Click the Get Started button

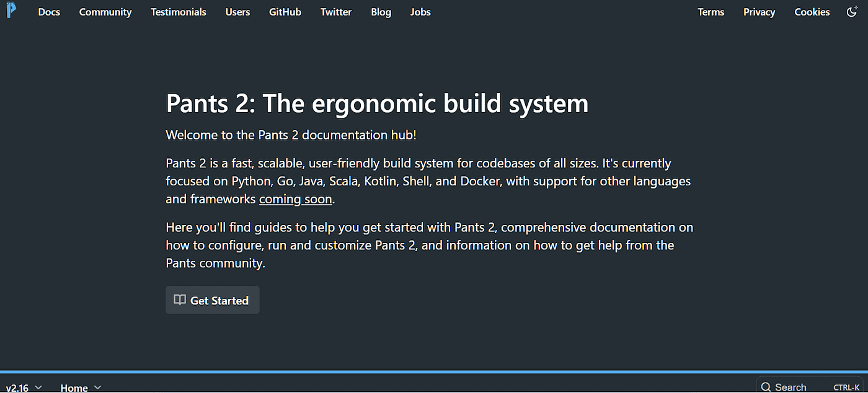tap(213, 300)
